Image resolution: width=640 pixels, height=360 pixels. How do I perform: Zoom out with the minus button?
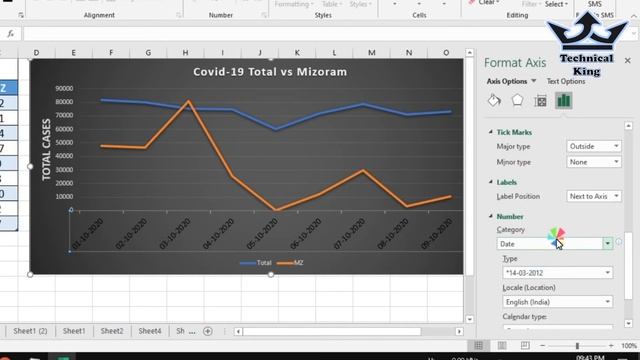[x=542, y=346]
